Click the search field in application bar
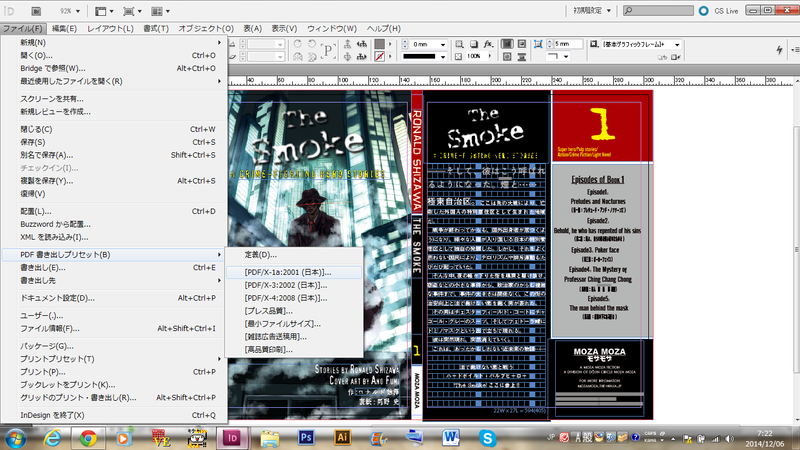 pos(658,11)
